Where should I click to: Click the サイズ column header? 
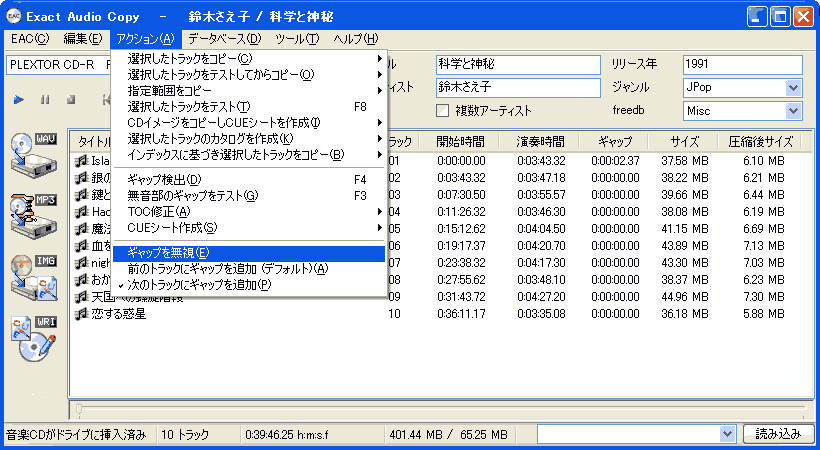[685, 141]
